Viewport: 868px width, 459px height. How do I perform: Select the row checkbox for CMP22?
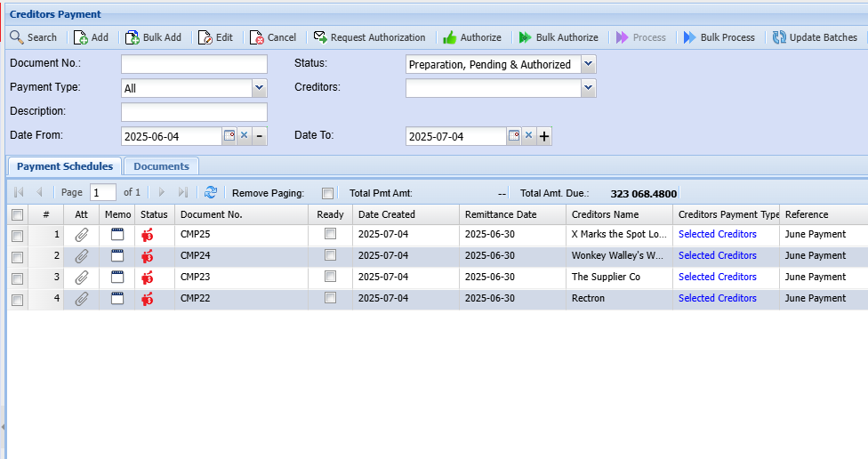(x=17, y=299)
